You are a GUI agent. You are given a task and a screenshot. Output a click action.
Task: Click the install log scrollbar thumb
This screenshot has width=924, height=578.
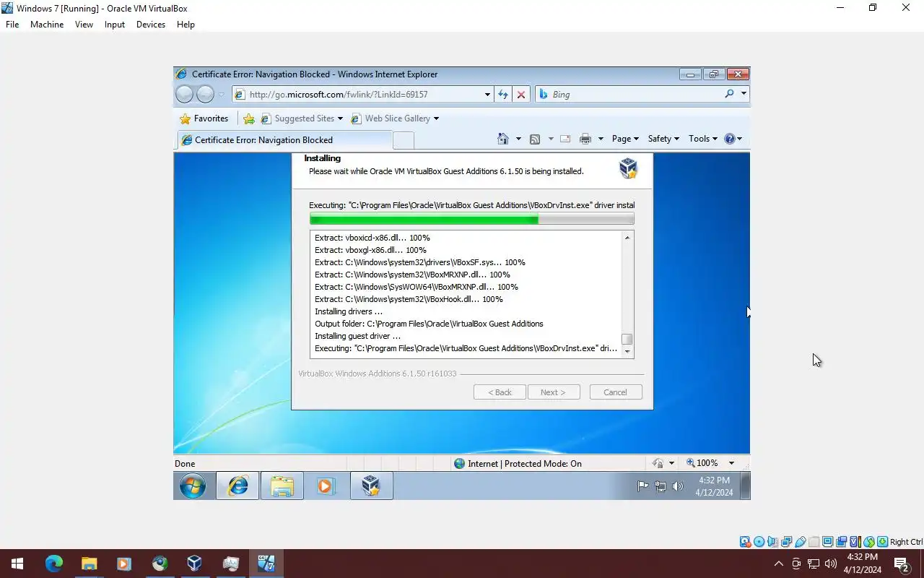pos(627,339)
